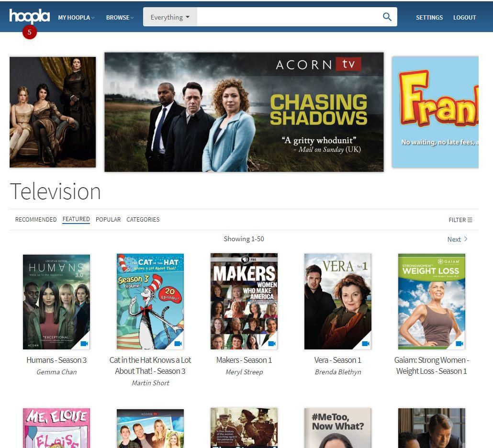Click LOGOUT in the navigation bar

coord(464,17)
